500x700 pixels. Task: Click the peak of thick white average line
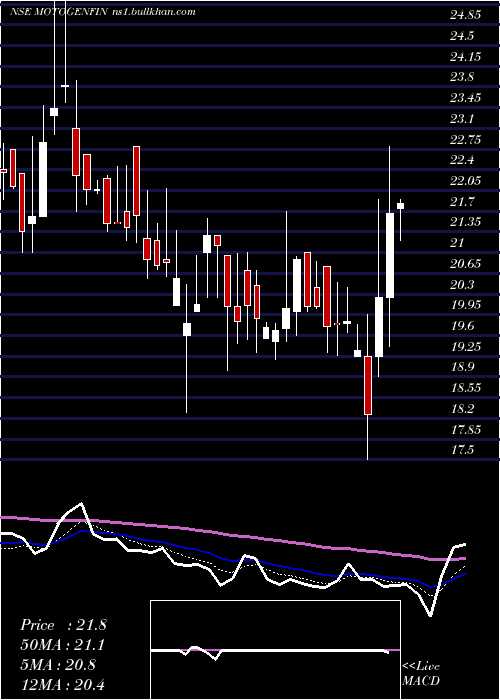[81, 504]
